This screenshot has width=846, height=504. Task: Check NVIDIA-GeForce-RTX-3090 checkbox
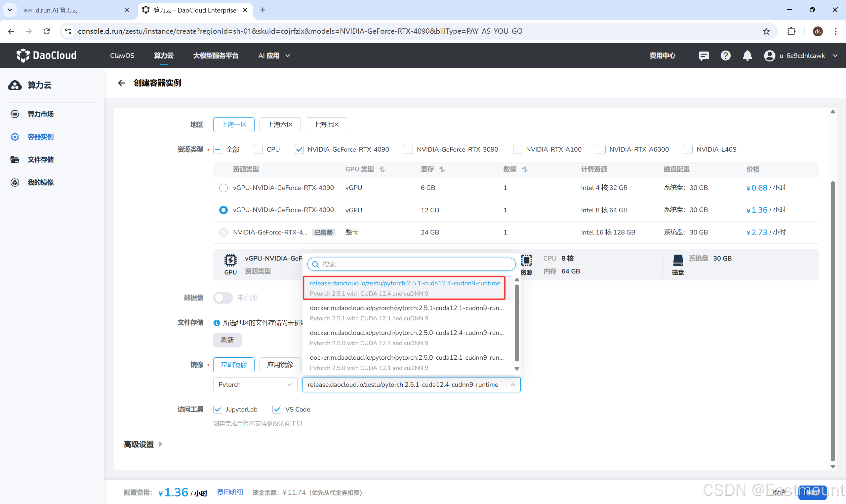(x=408, y=149)
